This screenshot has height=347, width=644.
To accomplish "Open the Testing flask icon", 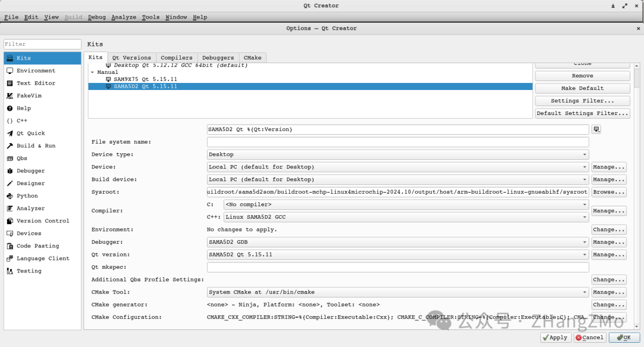I will click(x=10, y=271).
